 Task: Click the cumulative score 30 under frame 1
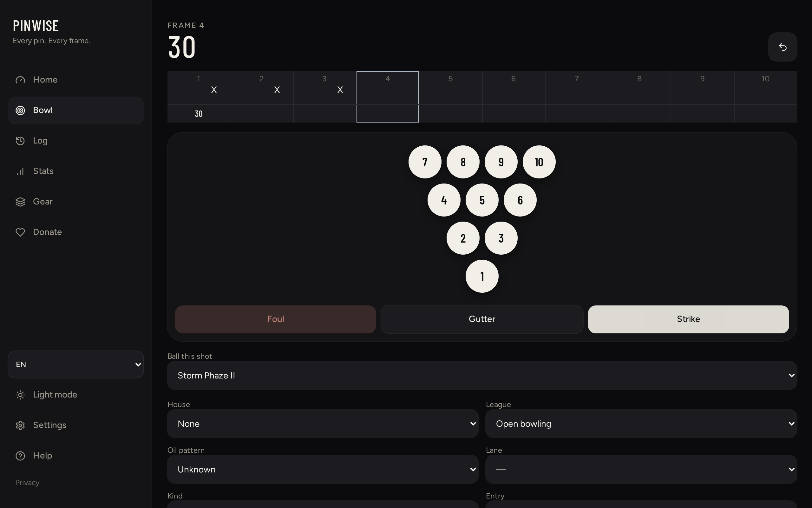coord(199,114)
